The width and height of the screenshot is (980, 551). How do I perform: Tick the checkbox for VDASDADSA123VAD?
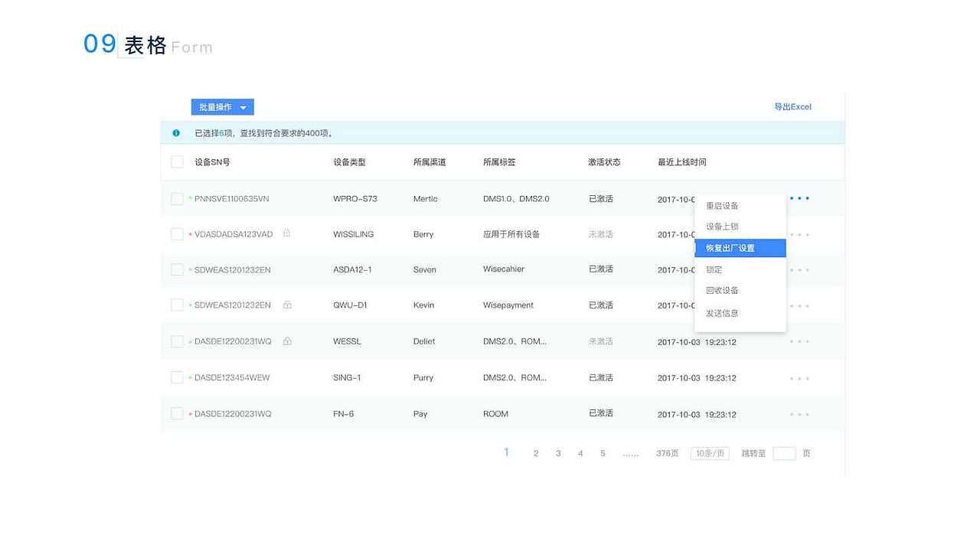coord(177,234)
